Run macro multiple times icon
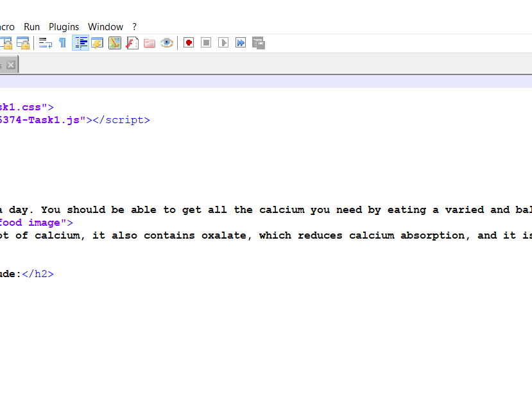Screen dimensions: 532x399 (x=241, y=43)
